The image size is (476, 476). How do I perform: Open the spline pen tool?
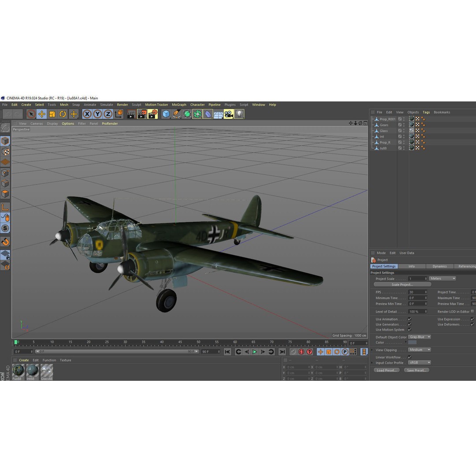[176, 114]
